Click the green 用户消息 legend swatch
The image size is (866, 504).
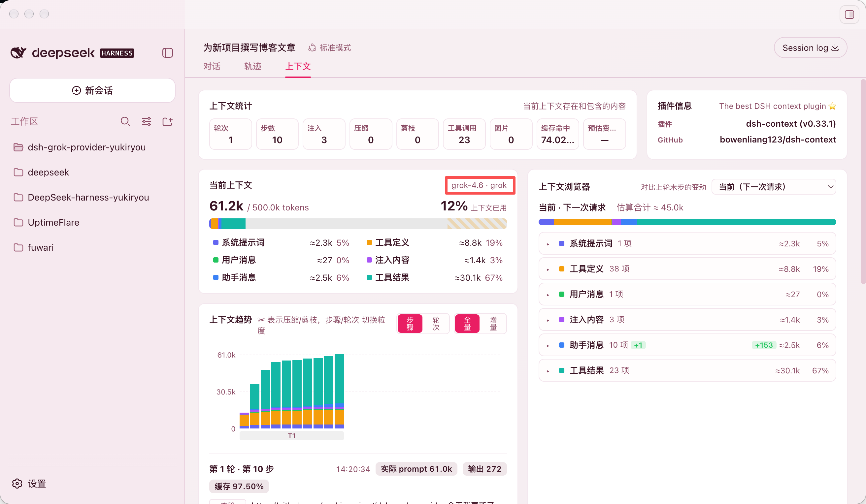pyautogui.click(x=216, y=260)
